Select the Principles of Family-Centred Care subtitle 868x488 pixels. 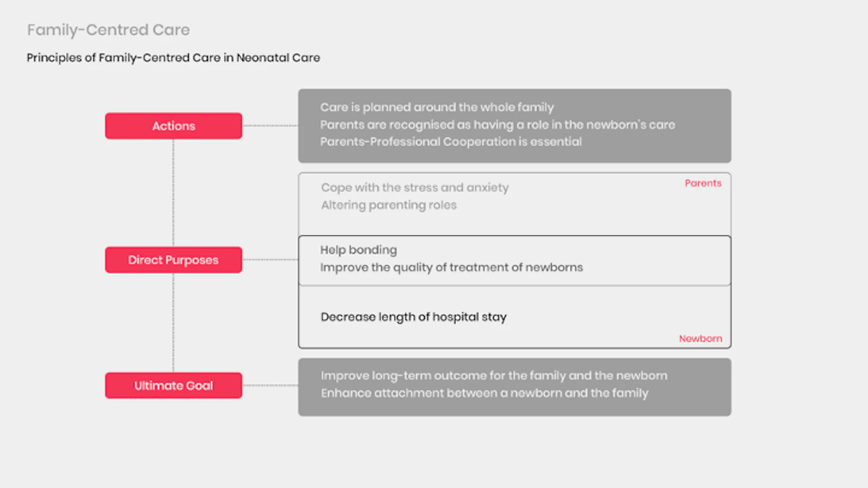pyautogui.click(x=173, y=57)
